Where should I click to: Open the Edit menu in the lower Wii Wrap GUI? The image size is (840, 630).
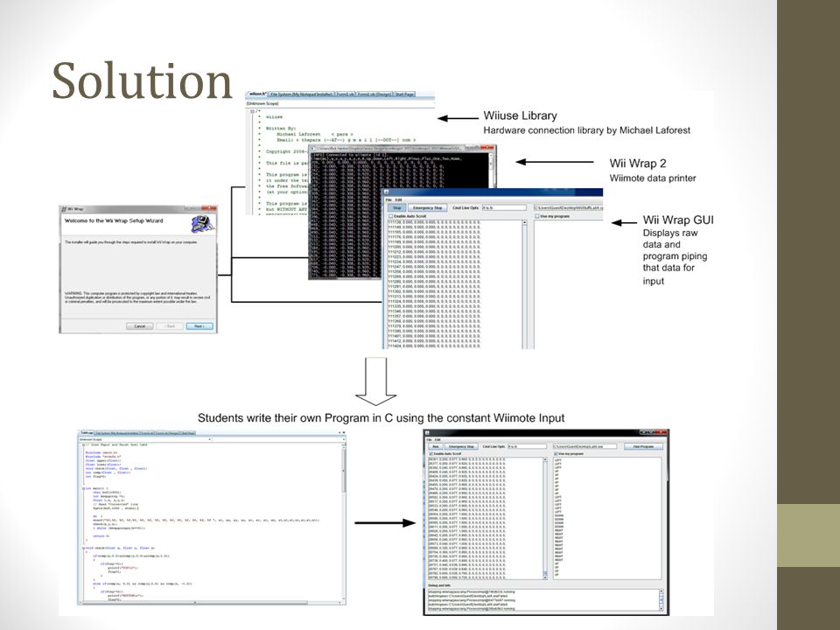437,439
